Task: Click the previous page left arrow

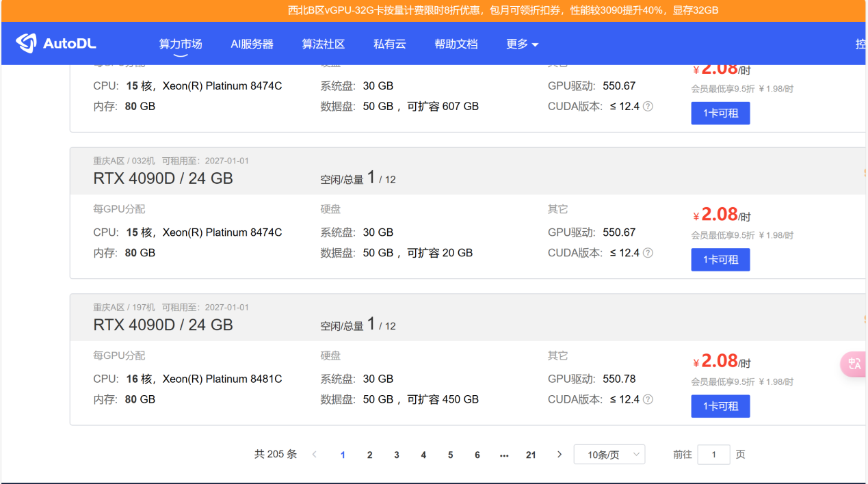Action: tap(315, 455)
